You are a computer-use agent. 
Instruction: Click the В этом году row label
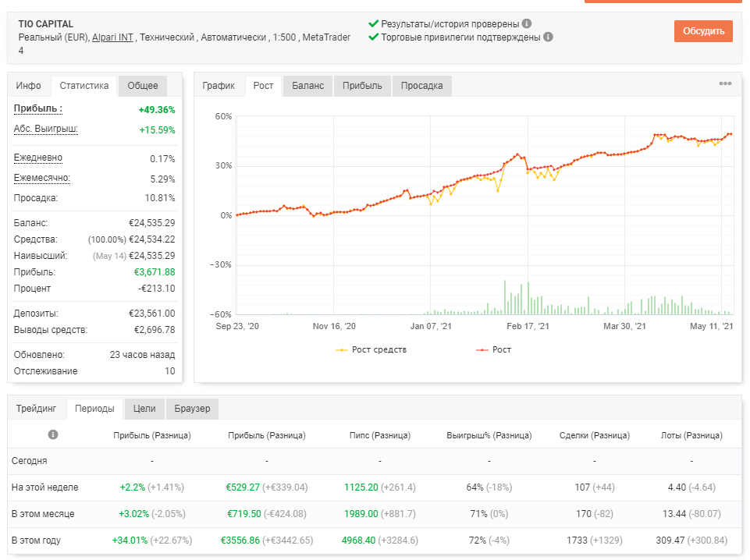pos(36,541)
